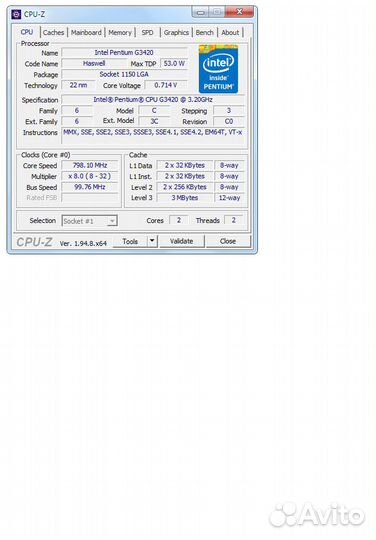Switch to the Bench tab

(205, 32)
